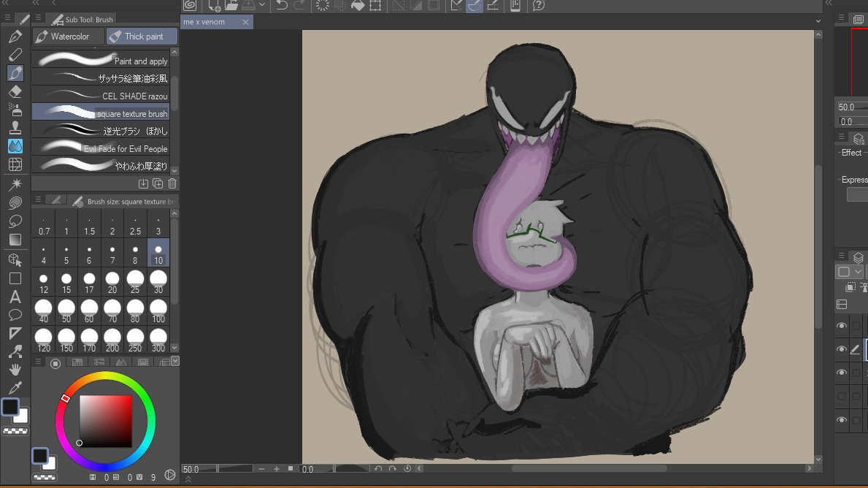
Task: Import sub tool material icon
Action: [x=143, y=183]
